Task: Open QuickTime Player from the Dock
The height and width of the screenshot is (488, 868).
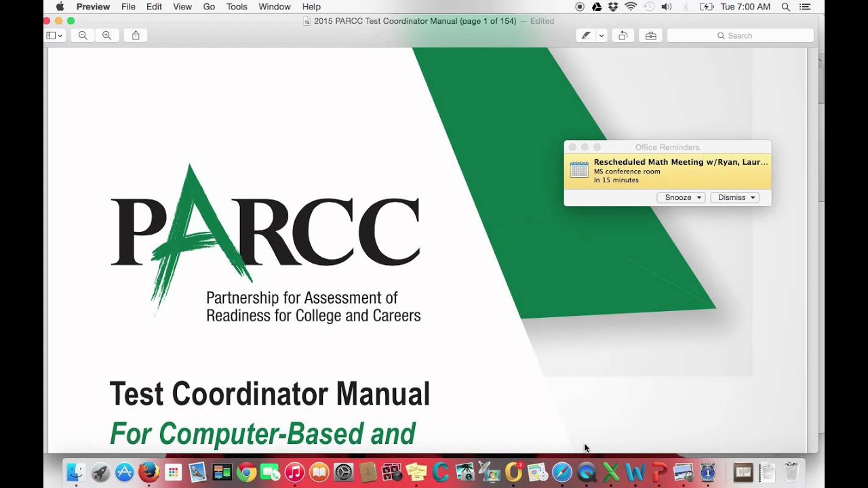Action: [x=587, y=472]
